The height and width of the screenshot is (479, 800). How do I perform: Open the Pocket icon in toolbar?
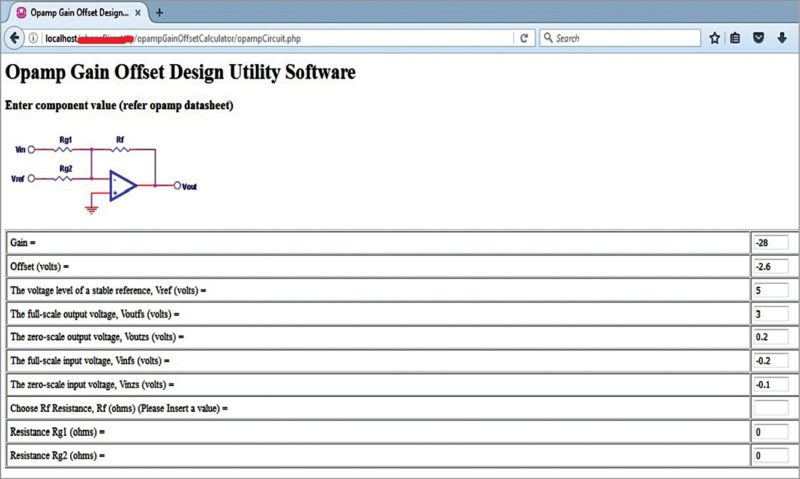coord(759,38)
